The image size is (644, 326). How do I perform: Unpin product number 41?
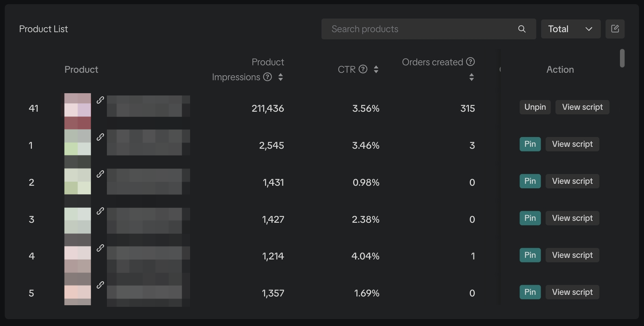535,107
